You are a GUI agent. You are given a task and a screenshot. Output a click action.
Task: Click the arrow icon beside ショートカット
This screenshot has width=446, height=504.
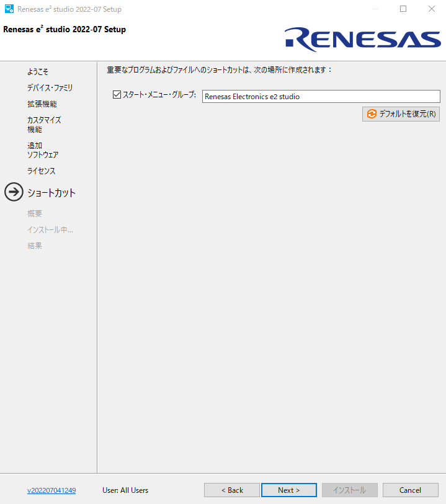(x=14, y=192)
